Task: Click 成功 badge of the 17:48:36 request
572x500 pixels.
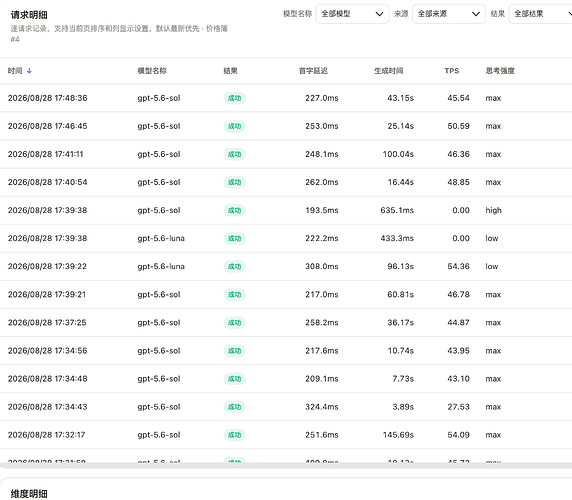Action: click(x=235, y=98)
